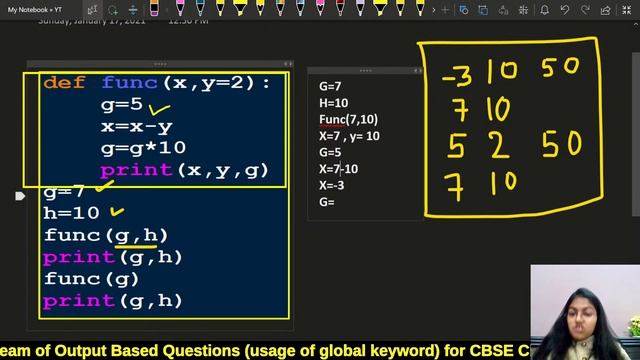The image size is (640, 360).
Task: Select the Eraser tool
Action: 154,9
